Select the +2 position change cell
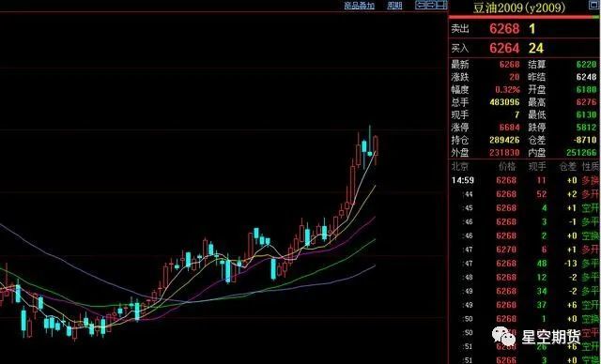 572,194
